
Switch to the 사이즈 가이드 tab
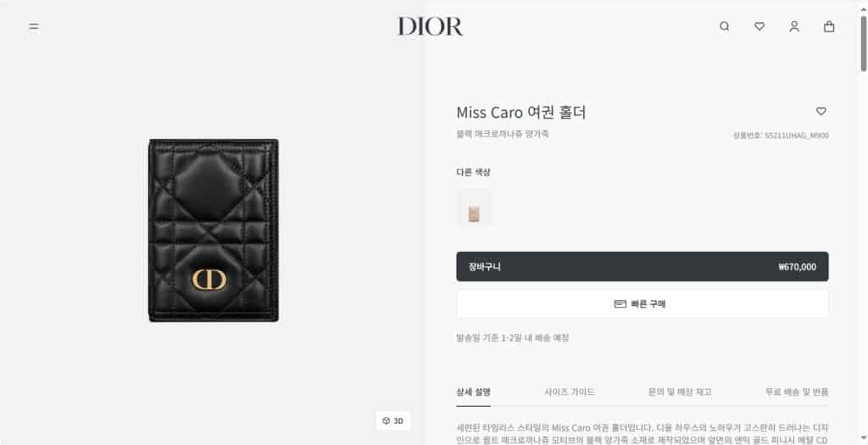(x=569, y=392)
